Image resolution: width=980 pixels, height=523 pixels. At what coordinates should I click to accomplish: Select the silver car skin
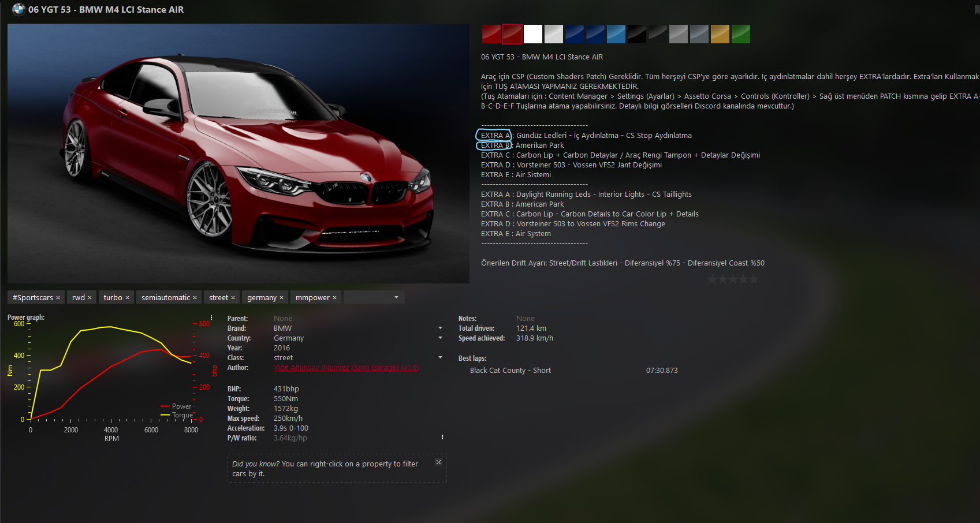tap(554, 34)
